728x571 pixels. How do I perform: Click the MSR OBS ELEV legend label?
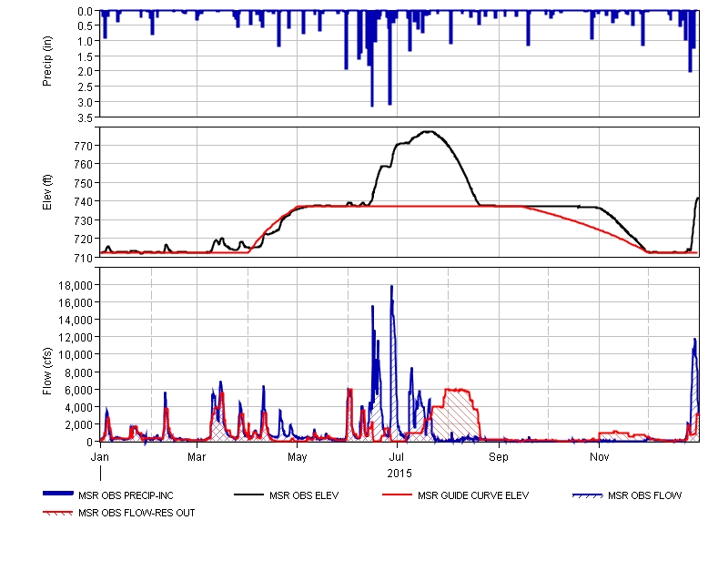tap(301, 495)
